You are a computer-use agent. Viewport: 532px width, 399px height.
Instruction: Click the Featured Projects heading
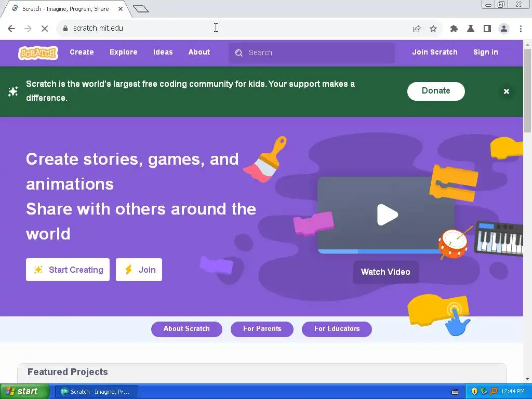tap(68, 372)
